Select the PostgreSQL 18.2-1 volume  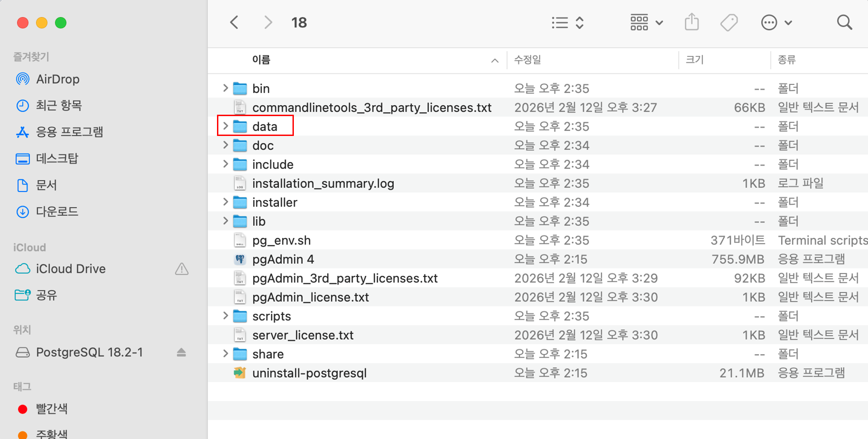89,352
